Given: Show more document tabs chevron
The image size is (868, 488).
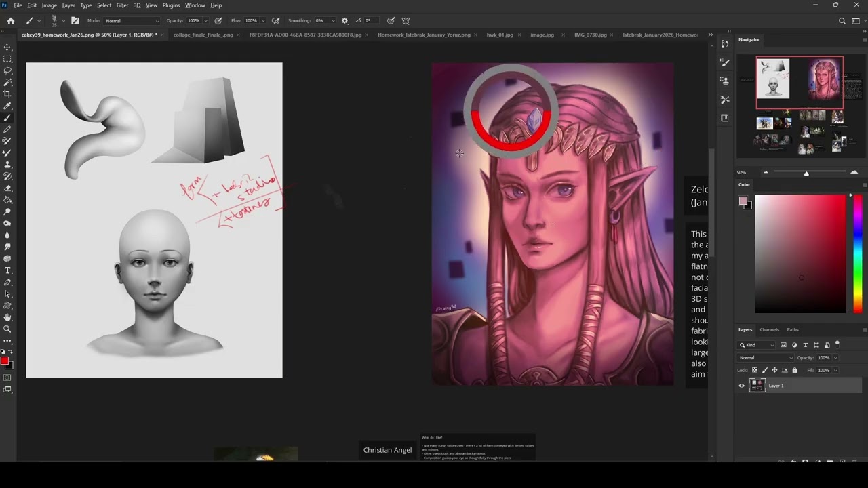Looking at the screenshot, I should (x=710, y=35).
